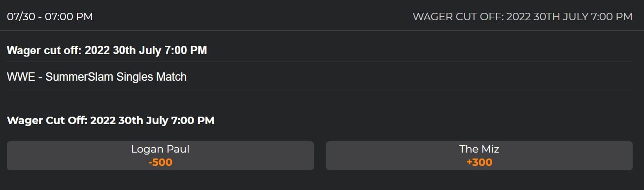Select the Logan Paul name label
Image resolution: width=644 pixels, height=190 pixels.
[160, 149]
